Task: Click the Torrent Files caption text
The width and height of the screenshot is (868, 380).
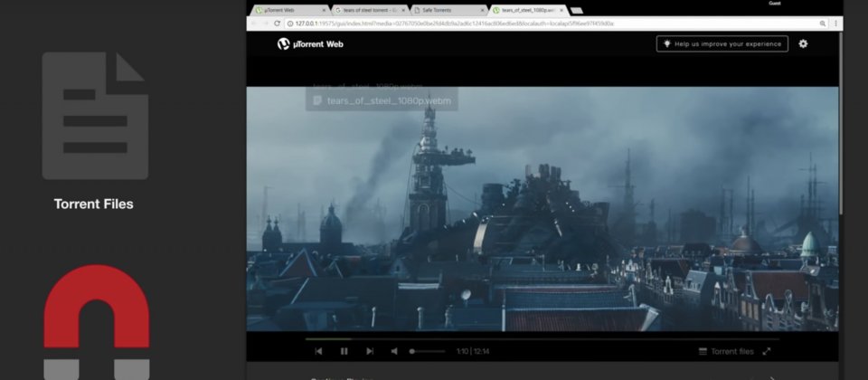Action: [93, 204]
